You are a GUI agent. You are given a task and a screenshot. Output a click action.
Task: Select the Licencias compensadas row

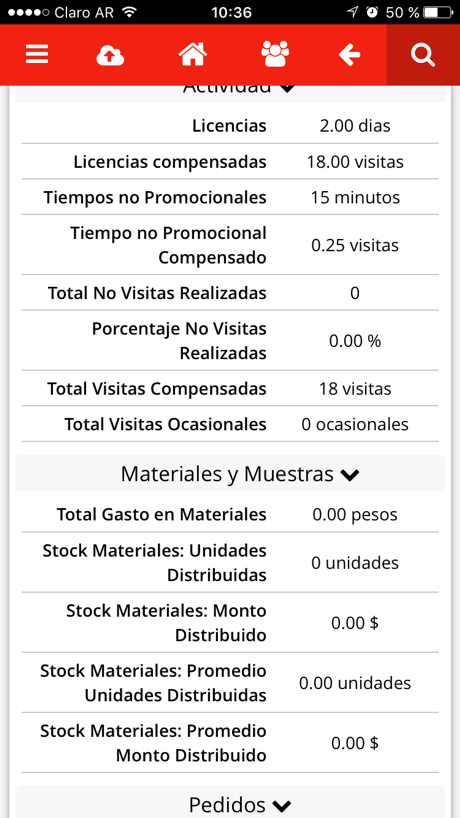(230, 162)
